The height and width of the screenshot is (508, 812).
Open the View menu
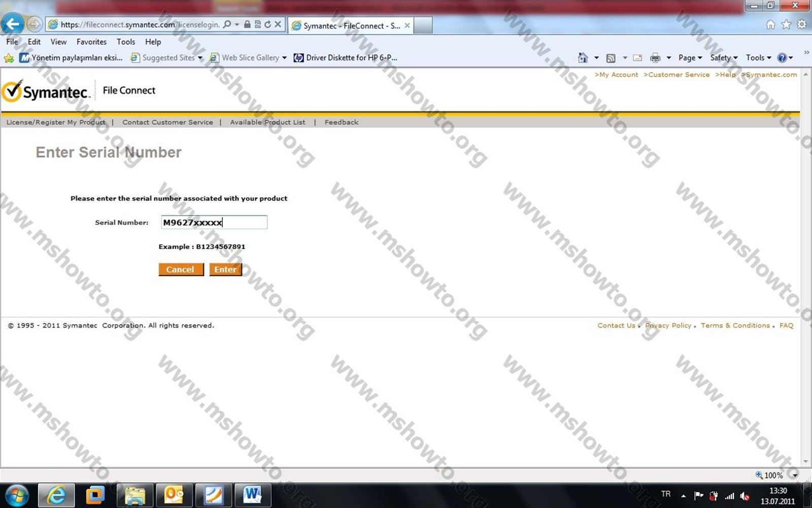[x=58, y=42]
